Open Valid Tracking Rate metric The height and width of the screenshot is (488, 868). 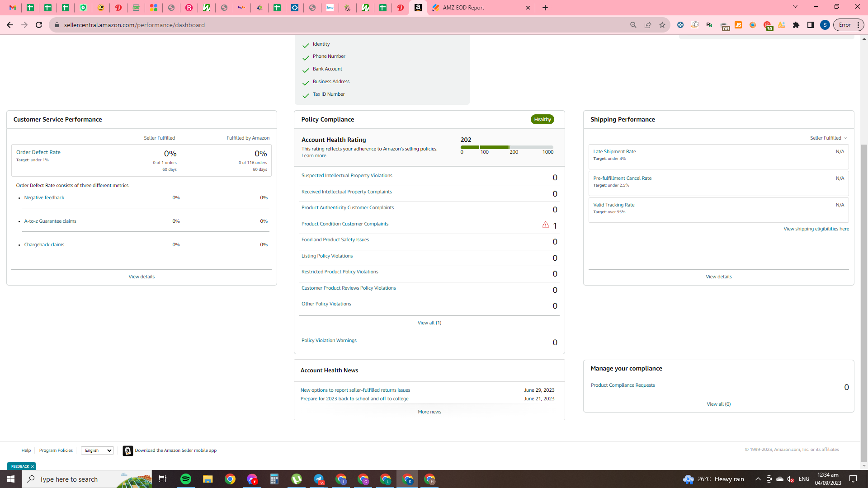613,205
